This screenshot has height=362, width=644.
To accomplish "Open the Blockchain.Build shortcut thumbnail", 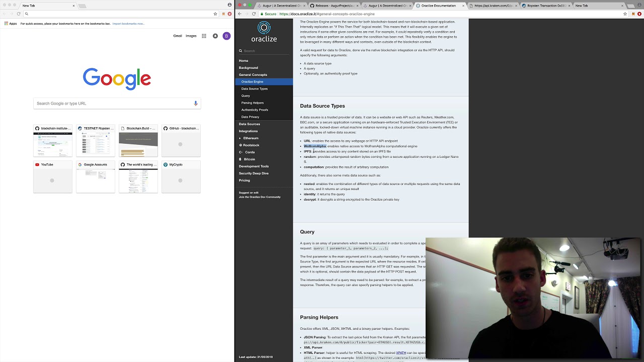I will 138,141.
